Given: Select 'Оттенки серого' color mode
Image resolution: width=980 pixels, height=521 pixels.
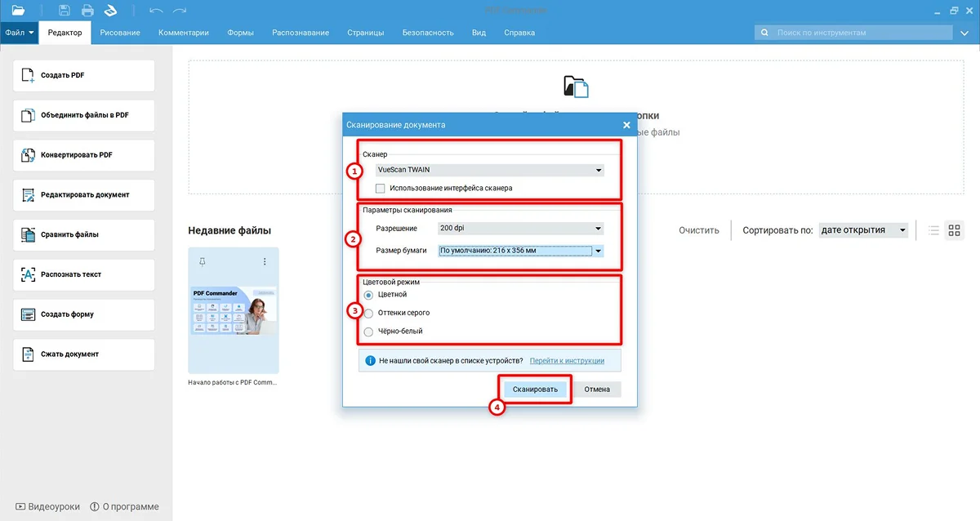Looking at the screenshot, I should (x=369, y=313).
